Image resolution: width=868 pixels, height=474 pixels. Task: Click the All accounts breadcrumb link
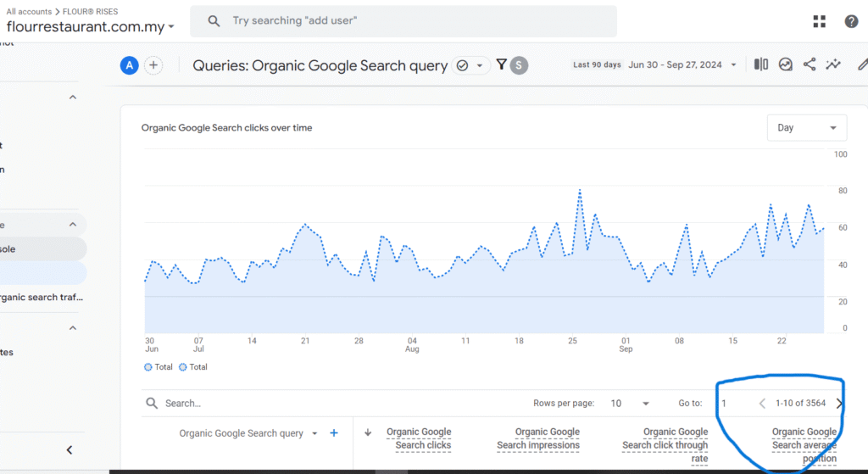coord(29,12)
